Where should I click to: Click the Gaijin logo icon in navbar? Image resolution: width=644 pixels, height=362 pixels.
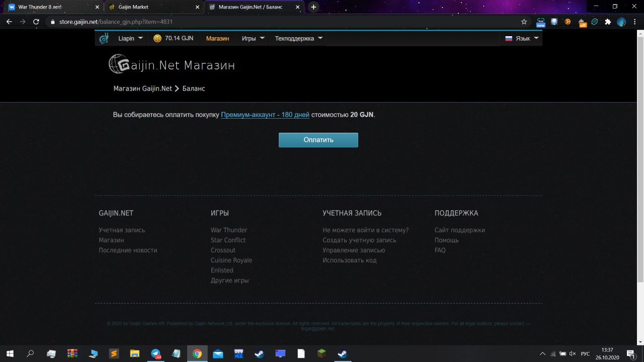(x=104, y=39)
